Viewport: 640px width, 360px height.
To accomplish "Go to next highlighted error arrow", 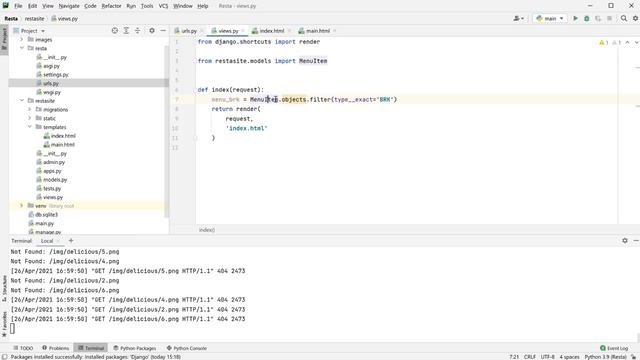I will (x=636, y=42).
